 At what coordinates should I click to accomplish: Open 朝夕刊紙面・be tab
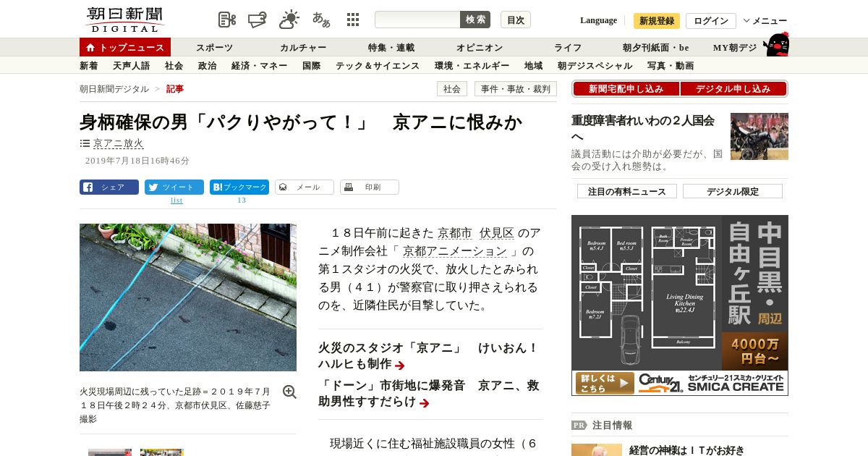(656, 48)
